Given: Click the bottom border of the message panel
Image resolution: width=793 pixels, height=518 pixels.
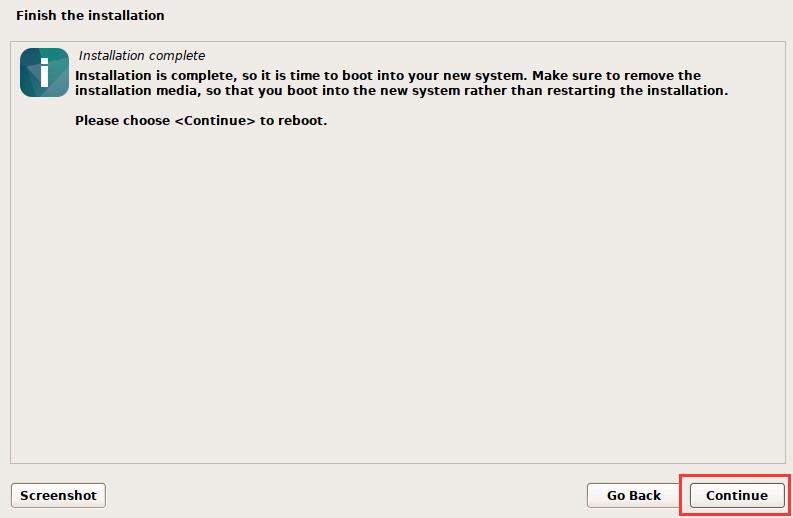Looking at the screenshot, I should [x=400, y=463].
